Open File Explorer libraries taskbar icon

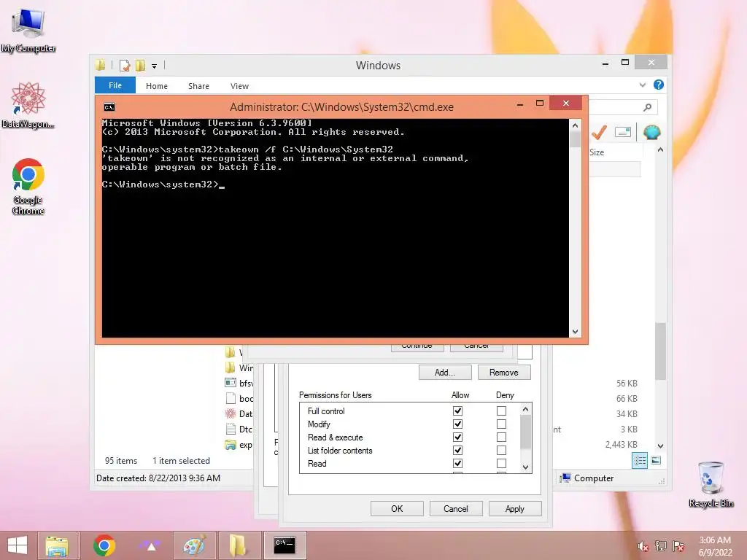tap(57, 545)
